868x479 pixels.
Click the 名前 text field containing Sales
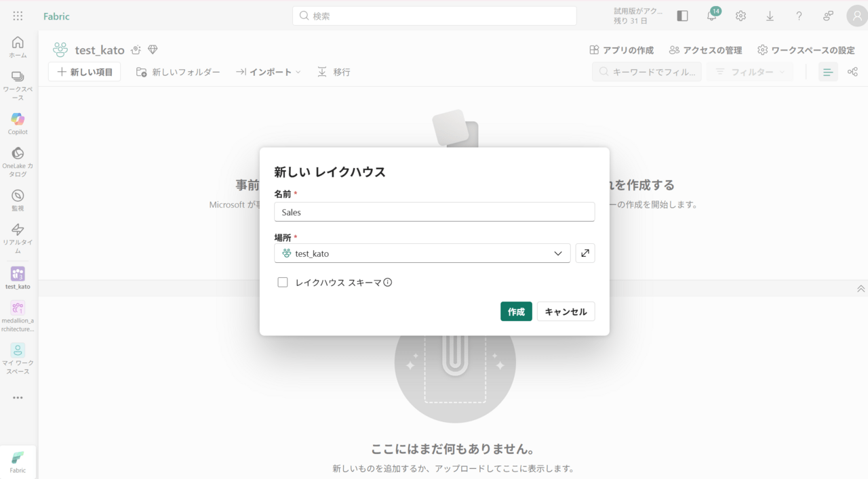click(x=434, y=212)
